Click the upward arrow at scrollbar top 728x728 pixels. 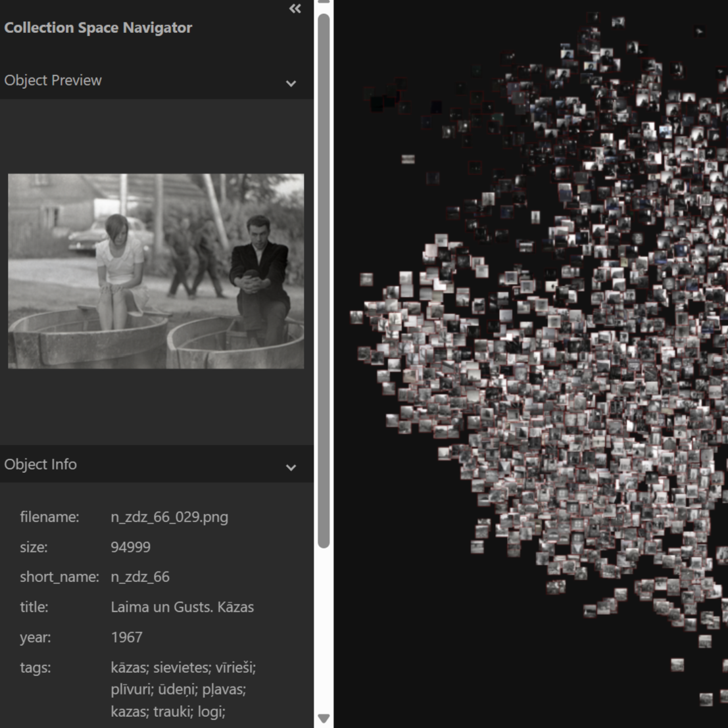click(323, 4)
